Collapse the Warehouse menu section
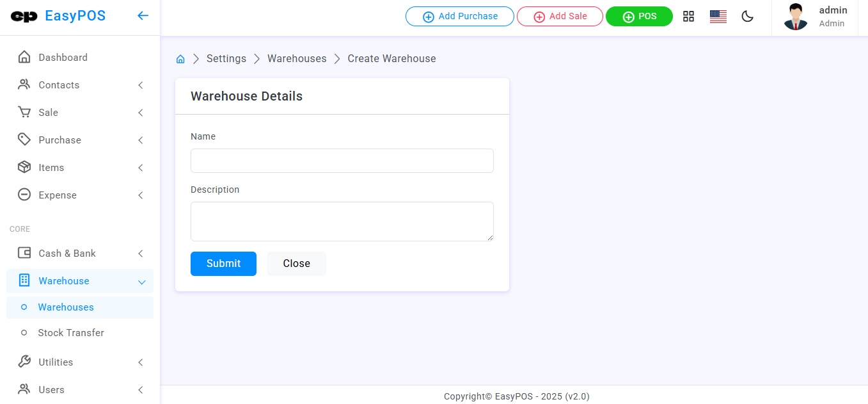Screen dimensions: 868x404 (80, 281)
